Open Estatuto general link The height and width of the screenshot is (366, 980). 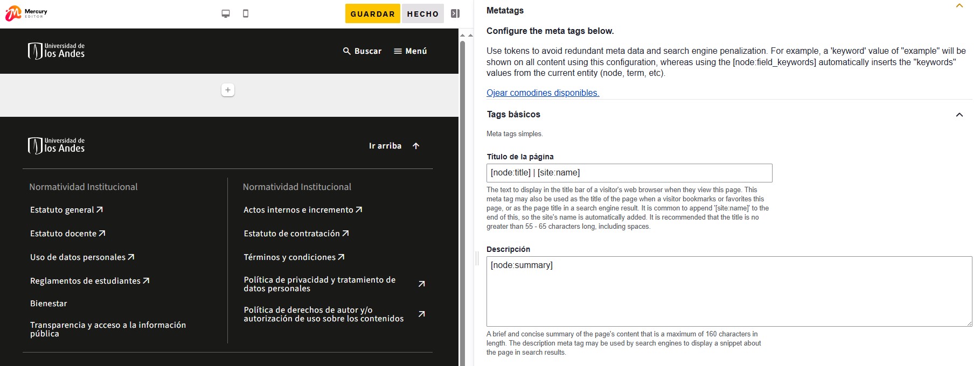[67, 210]
